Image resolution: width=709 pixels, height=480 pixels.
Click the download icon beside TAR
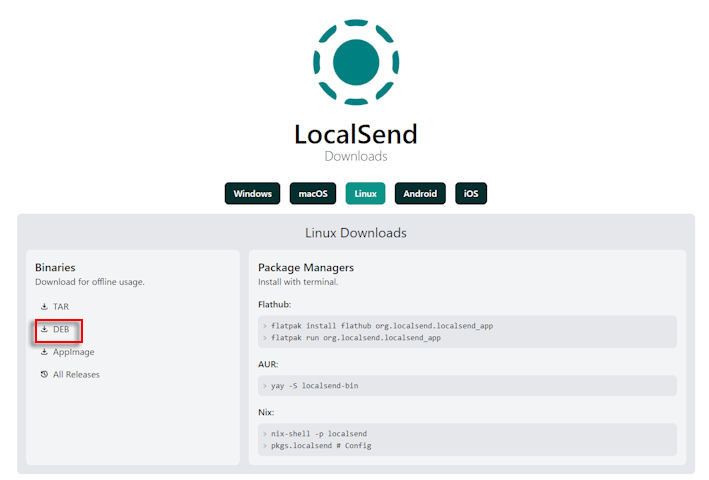44,306
